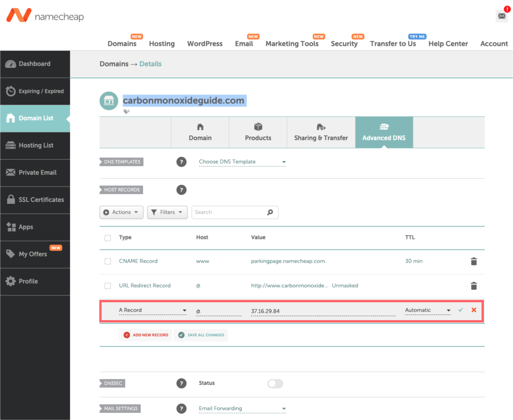Open the WordPress top menu

205,44
